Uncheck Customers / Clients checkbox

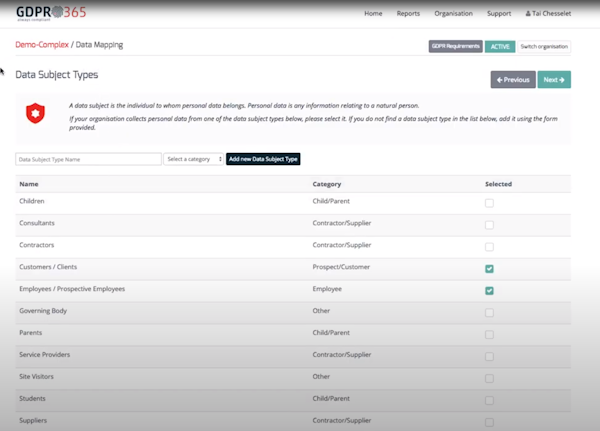point(489,268)
